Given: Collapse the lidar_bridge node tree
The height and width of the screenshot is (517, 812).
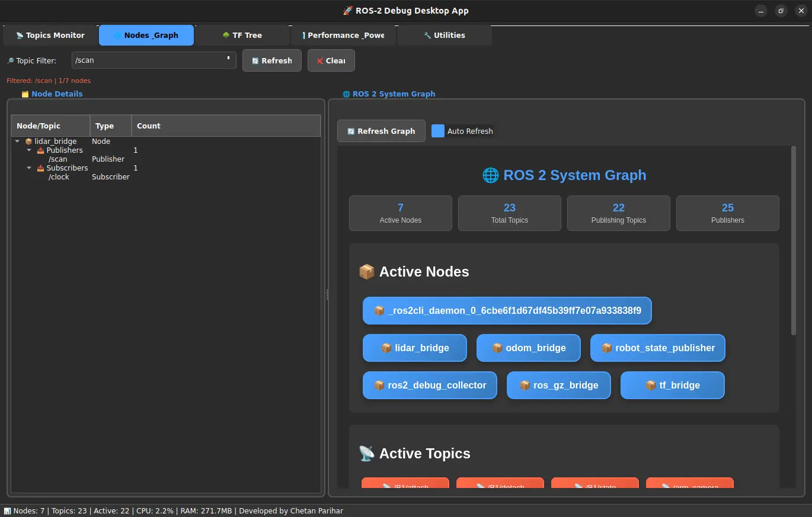Looking at the screenshot, I should pos(17,142).
